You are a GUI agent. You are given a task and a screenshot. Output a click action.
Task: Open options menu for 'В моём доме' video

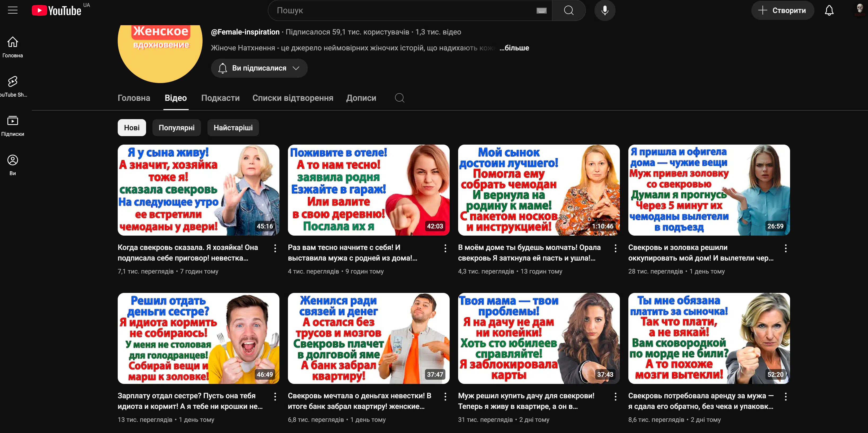(615, 248)
